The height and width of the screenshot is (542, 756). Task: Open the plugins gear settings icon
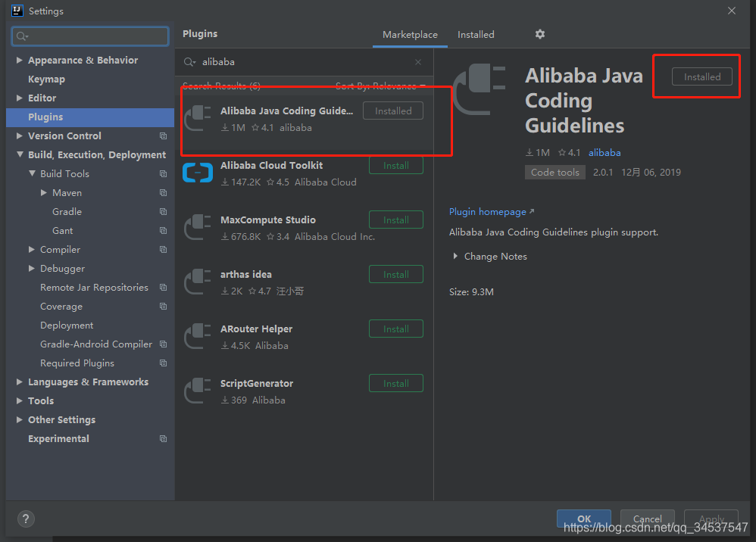coord(540,34)
